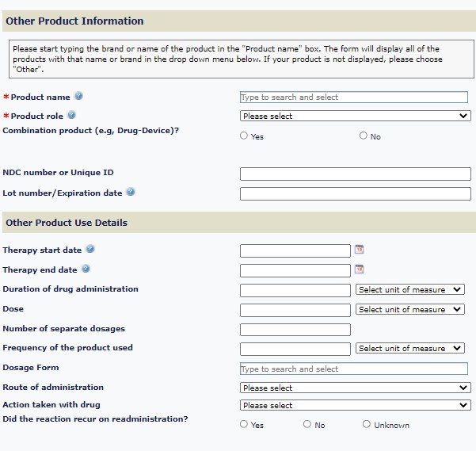Click help icon beside Product role
Image resolution: width=476 pixels, height=451 pixels.
pyautogui.click(x=72, y=116)
